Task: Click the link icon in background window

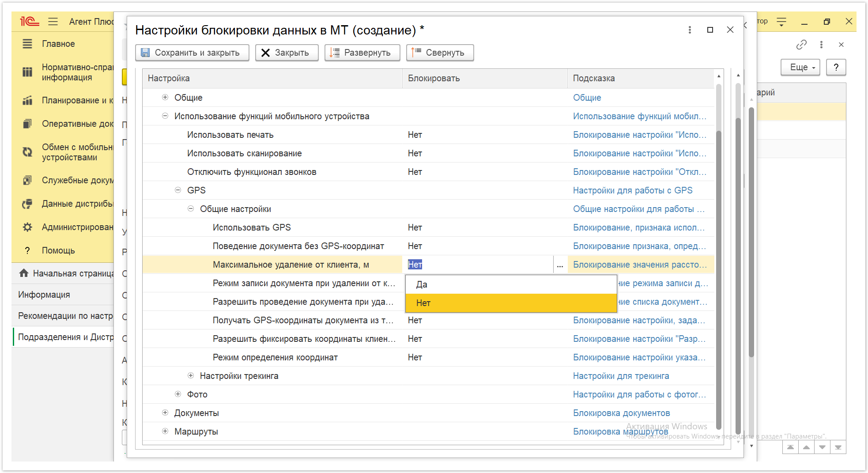Action: click(801, 45)
